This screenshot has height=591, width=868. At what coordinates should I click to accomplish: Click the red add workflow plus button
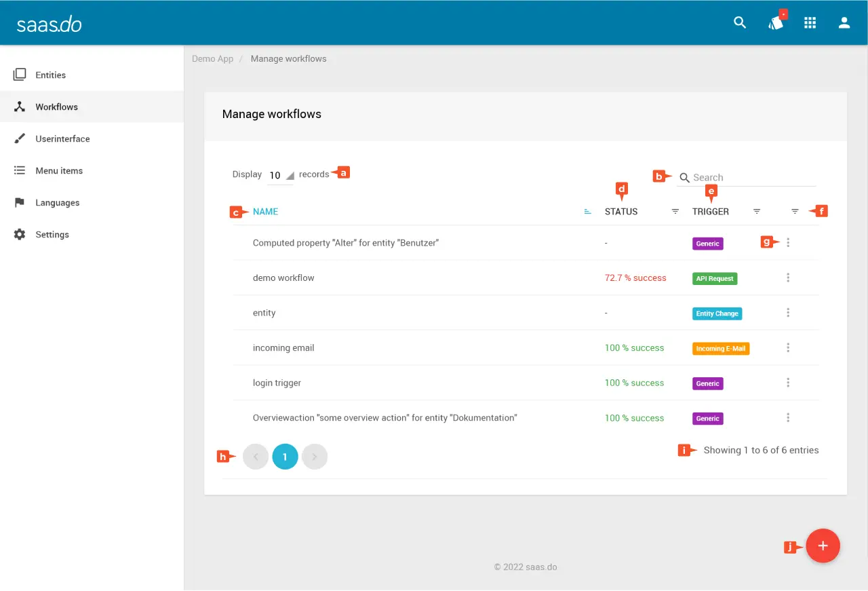(x=823, y=546)
